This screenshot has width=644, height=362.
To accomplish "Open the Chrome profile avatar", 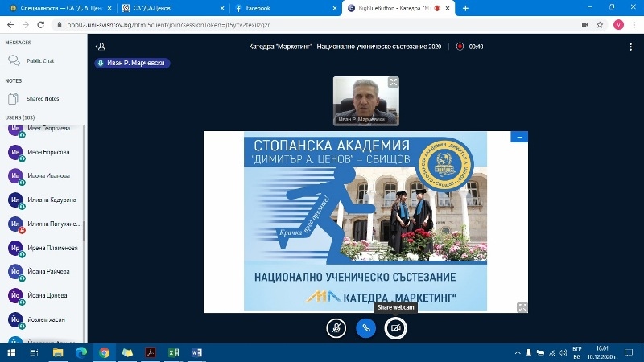I will coord(618,25).
